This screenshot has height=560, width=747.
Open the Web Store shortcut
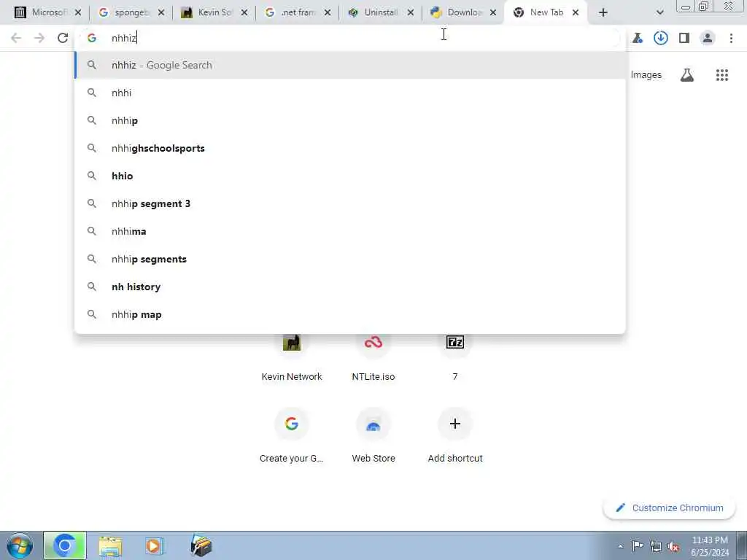pyautogui.click(x=373, y=435)
